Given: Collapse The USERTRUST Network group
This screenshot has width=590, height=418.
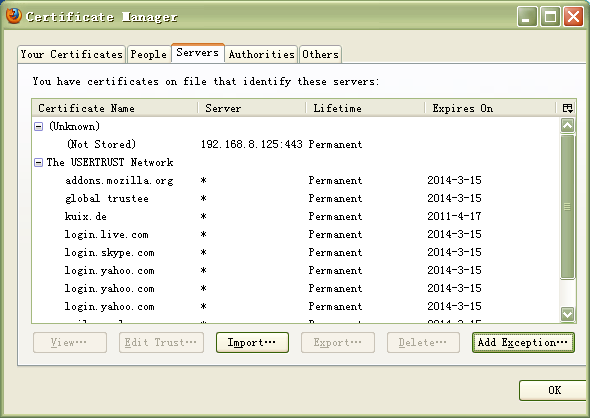Looking at the screenshot, I should (x=38, y=163).
